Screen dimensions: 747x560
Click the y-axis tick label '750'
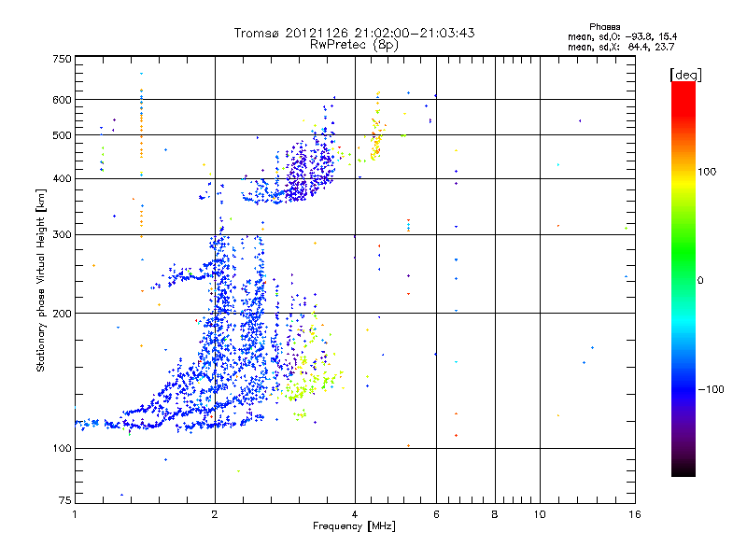pos(62,59)
